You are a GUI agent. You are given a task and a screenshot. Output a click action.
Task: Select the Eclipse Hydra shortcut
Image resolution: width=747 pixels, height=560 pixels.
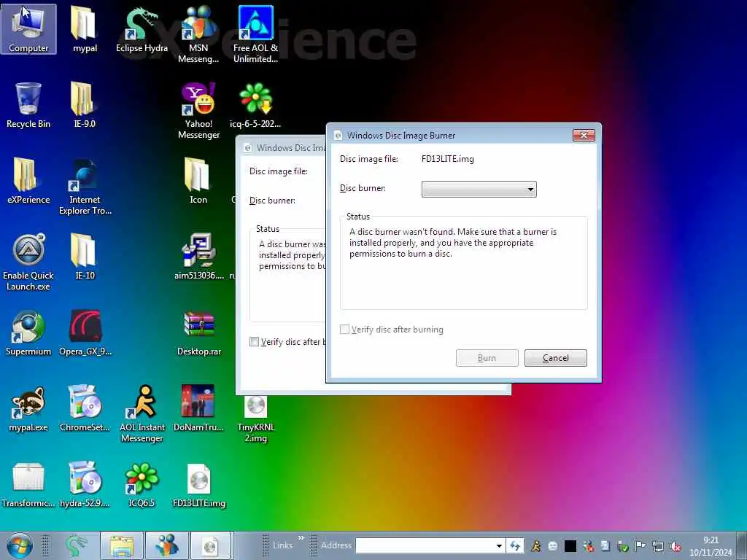142,28
